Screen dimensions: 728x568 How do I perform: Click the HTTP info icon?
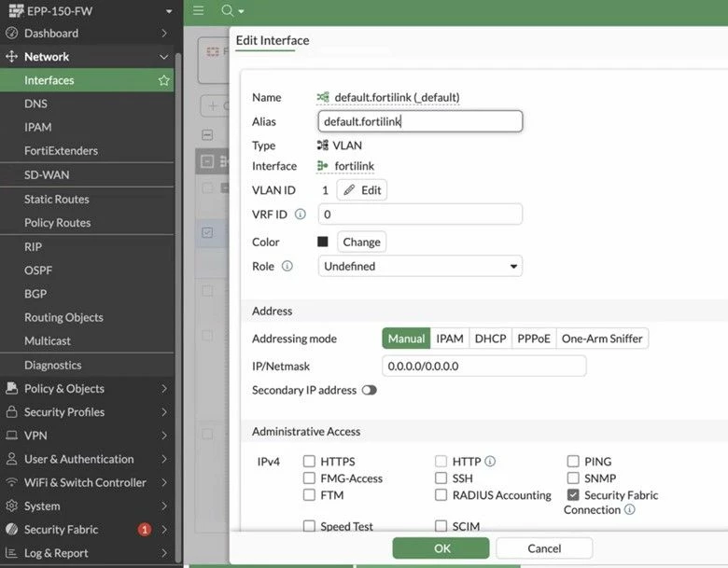pyautogui.click(x=490, y=462)
